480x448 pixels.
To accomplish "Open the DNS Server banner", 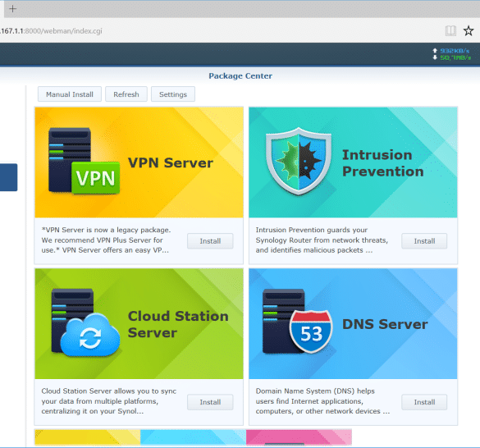I will pyautogui.click(x=353, y=323).
